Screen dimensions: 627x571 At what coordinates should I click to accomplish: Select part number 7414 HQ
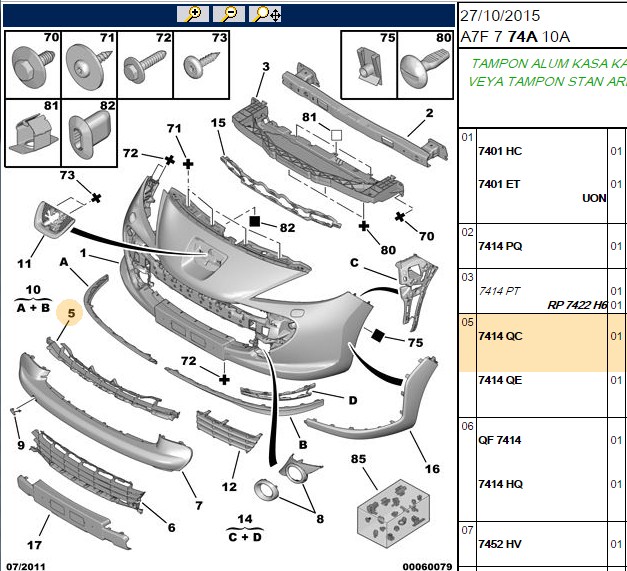pyautogui.click(x=500, y=484)
